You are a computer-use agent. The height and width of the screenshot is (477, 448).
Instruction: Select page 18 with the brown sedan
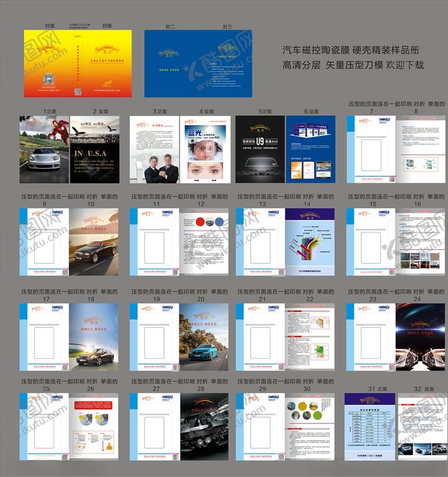(94, 337)
